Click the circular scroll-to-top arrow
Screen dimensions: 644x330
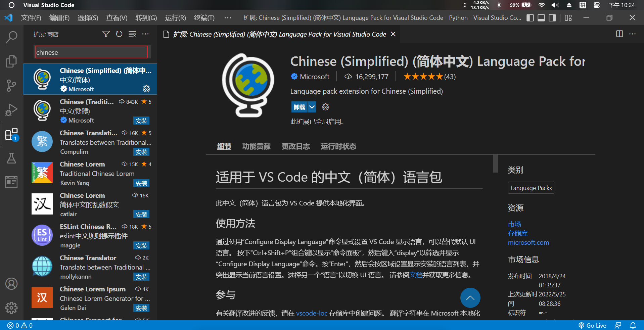click(470, 298)
